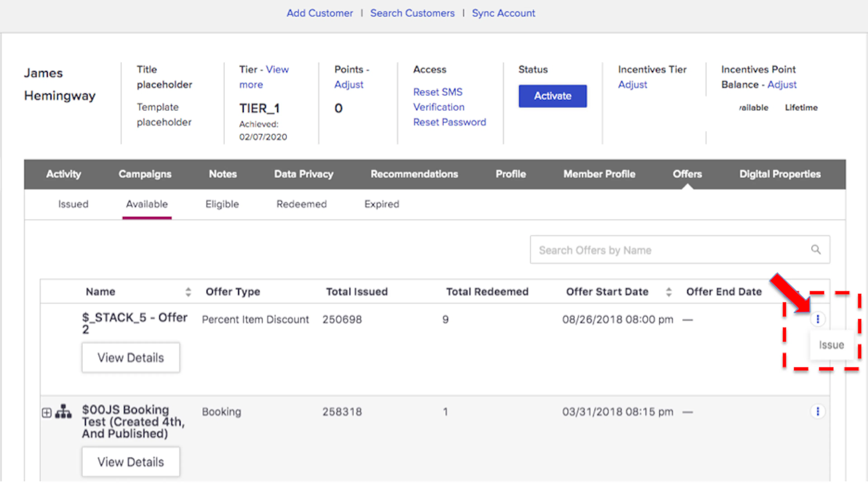Click Tier View more link

click(x=264, y=77)
